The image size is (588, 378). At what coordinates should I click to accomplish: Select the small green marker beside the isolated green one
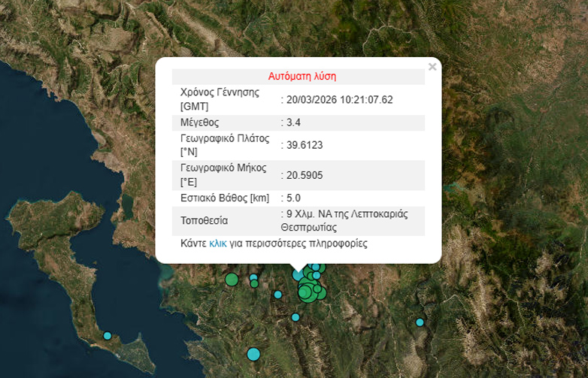254,283
